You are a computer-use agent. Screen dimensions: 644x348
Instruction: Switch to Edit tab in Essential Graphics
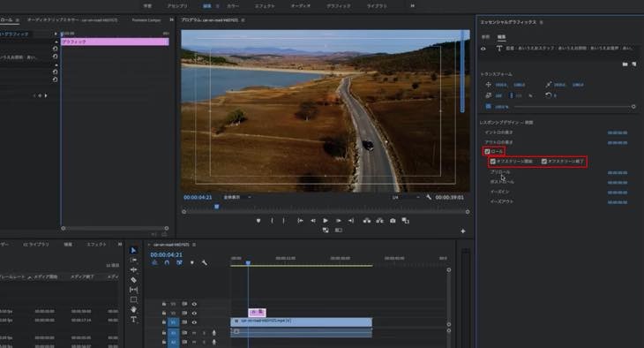[x=501, y=37]
